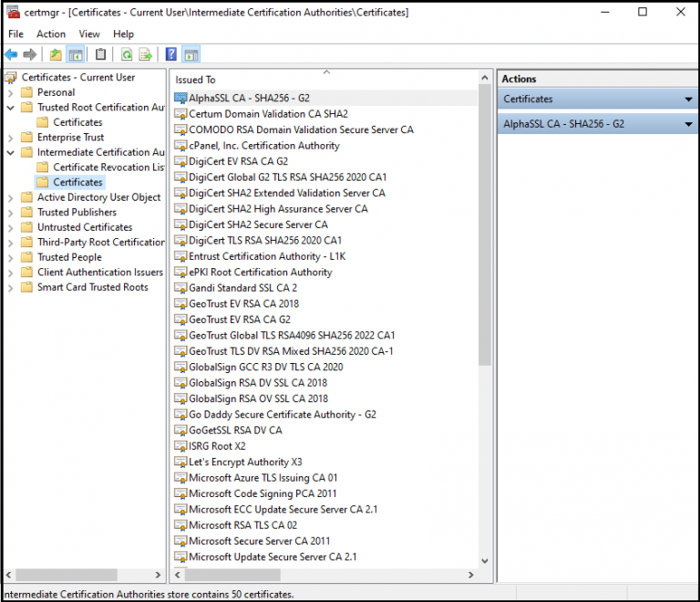The image size is (700, 602).
Task: Click certificate list horizontal scrollbar thumb
Action: (x=232, y=575)
